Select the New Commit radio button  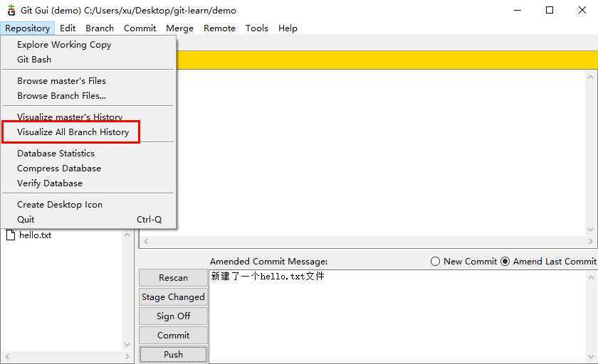pyautogui.click(x=463, y=261)
